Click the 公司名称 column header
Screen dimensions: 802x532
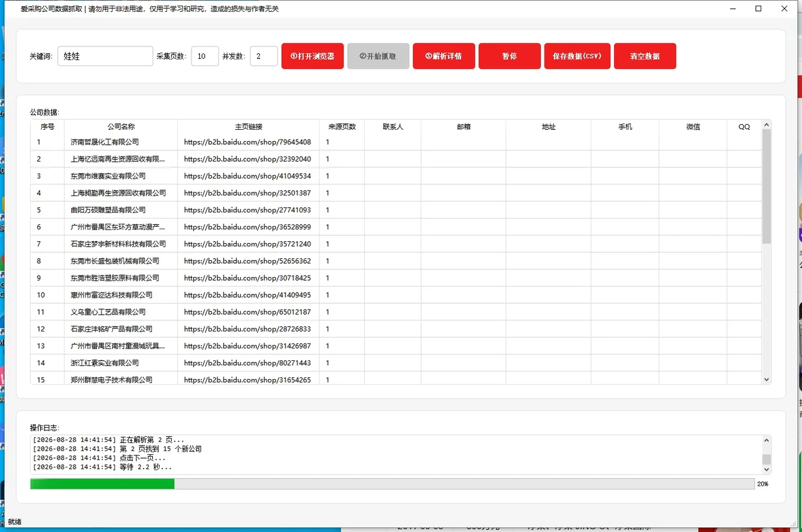point(121,127)
